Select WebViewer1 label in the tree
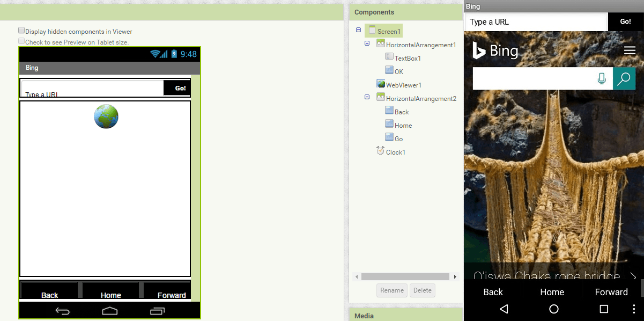This screenshot has height=321, width=644. click(404, 85)
